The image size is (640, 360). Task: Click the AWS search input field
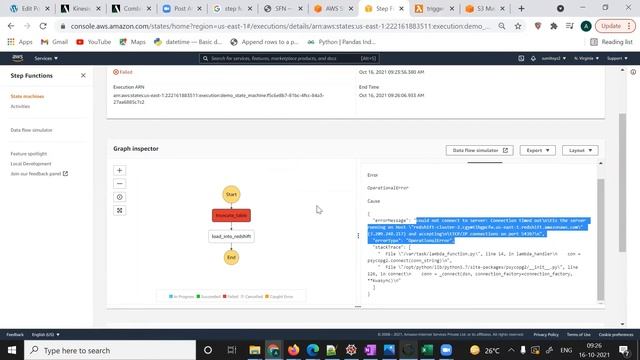tap(289, 58)
